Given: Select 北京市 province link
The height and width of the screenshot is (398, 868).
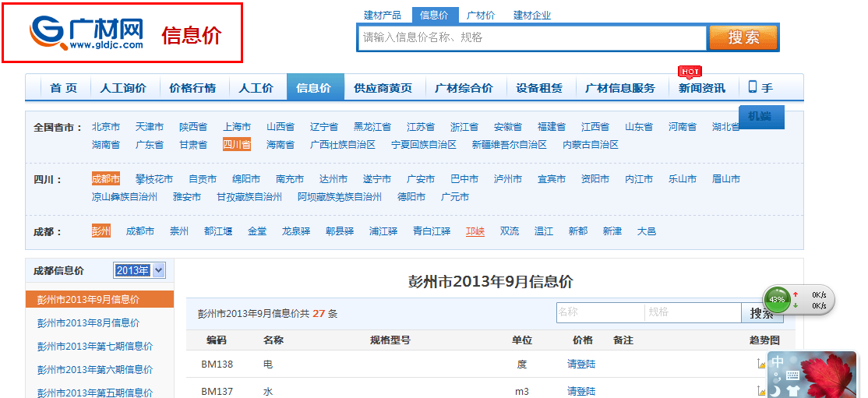Looking at the screenshot, I should (x=106, y=127).
